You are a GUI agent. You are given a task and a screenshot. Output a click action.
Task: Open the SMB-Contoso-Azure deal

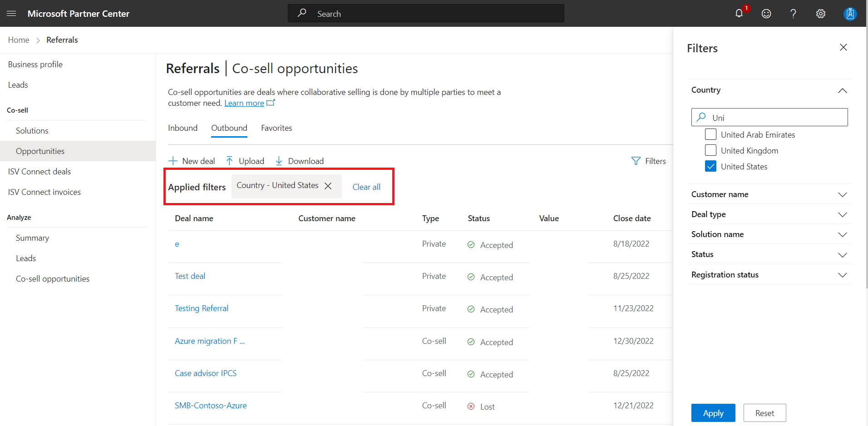coord(211,406)
